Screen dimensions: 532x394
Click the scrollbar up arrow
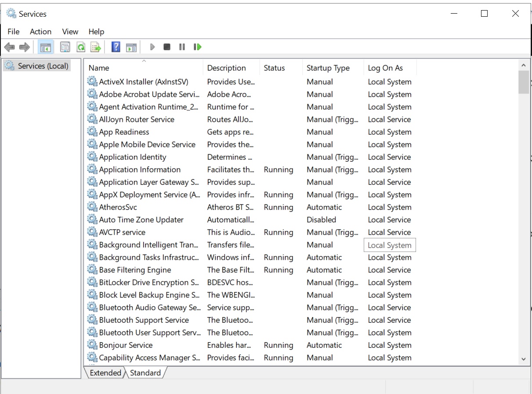523,65
